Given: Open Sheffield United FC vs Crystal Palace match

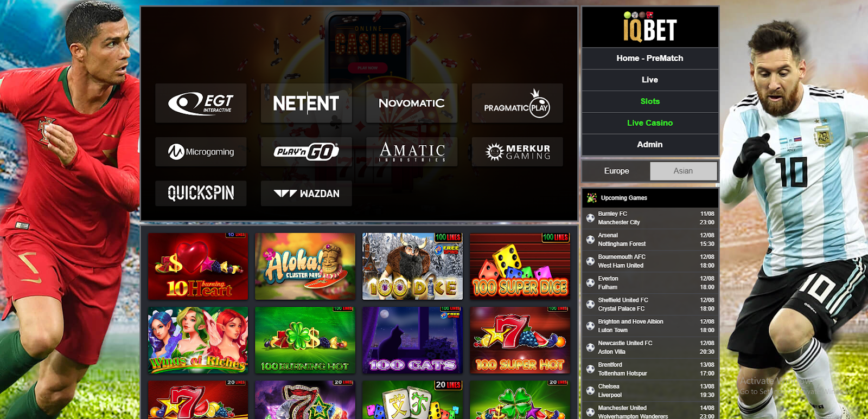Looking at the screenshot, I should pyautogui.click(x=650, y=305).
